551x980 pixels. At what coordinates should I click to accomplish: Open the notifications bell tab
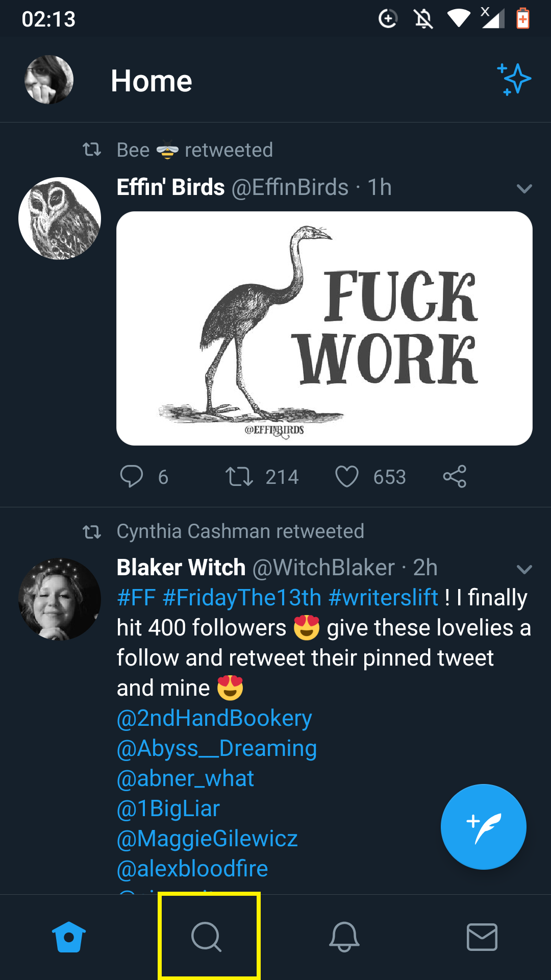point(344,937)
